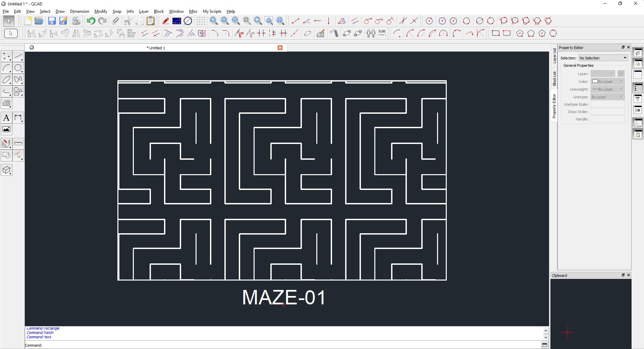The height and width of the screenshot is (349, 644).
Task: Click the Undo arrow icon
Action: (x=91, y=21)
